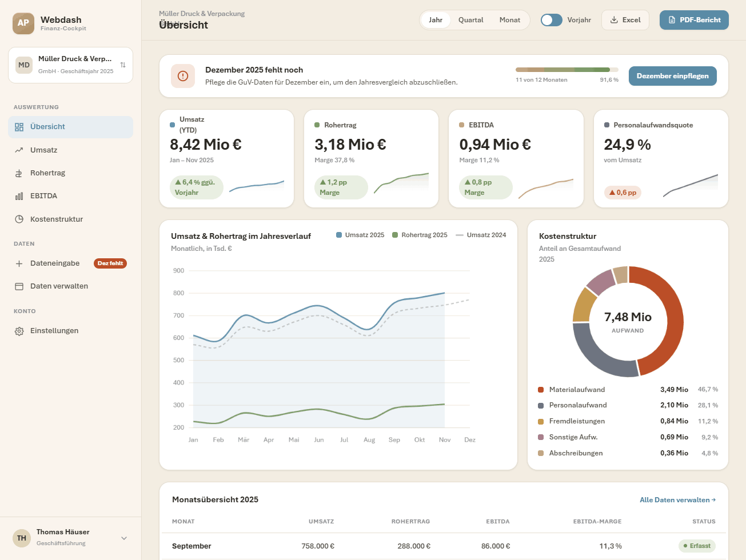Open Einstellungen in the sidebar
This screenshot has width=746, height=560.
[70, 331]
